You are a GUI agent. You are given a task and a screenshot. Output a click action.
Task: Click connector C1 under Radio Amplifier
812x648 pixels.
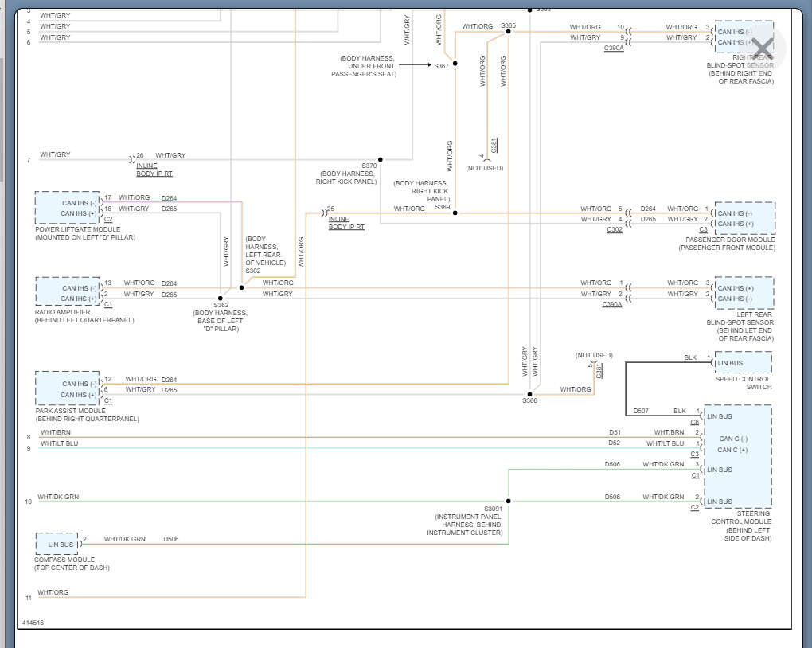108,305
